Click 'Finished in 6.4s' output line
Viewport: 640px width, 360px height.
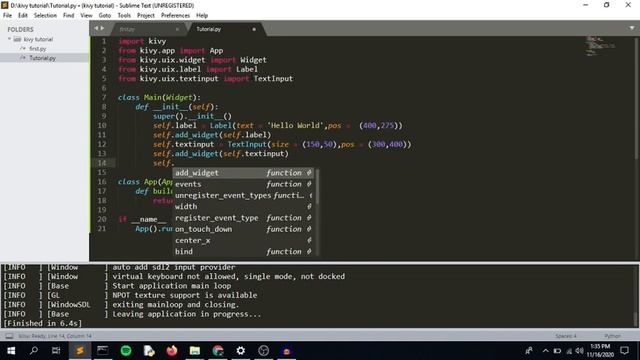(43, 323)
